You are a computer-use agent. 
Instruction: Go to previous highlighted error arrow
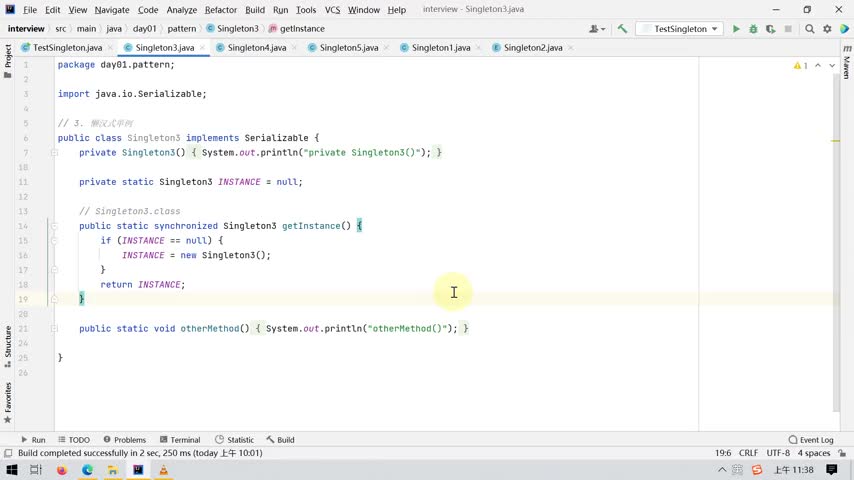(818, 65)
